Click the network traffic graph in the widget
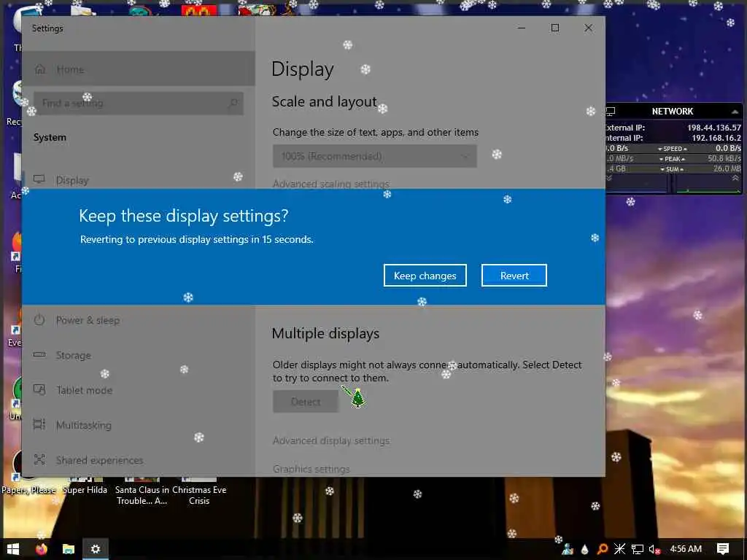 click(x=672, y=184)
